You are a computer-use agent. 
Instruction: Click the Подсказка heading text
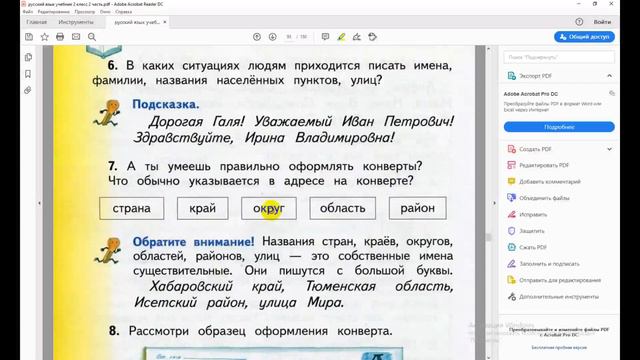pyautogui.click(x=166, y=104)
